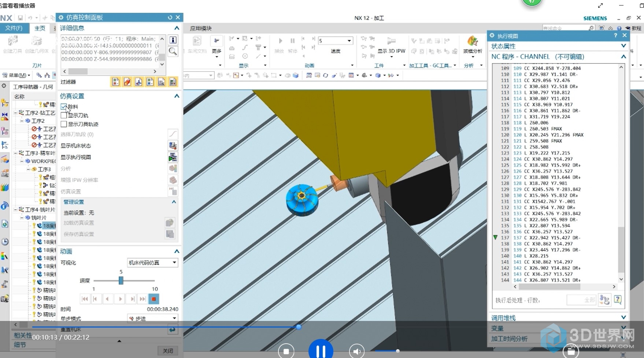Set the 速度 slider handle in 动画 section
This screenshot has width=644, height=358.
coord(121,281)
